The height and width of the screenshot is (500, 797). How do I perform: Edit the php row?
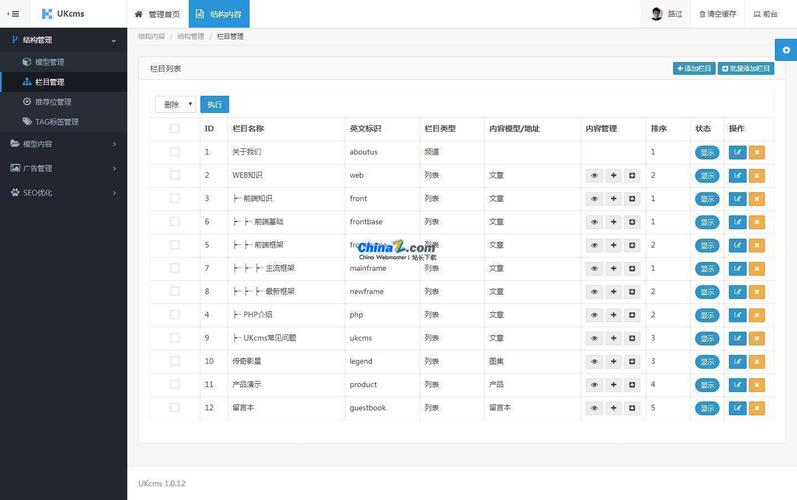click(x=737, y=315)
